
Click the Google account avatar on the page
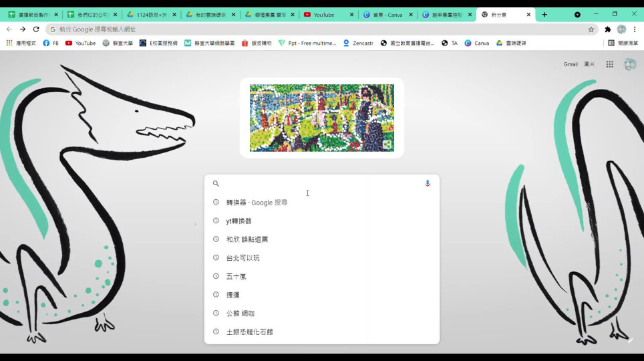[629, 64]
